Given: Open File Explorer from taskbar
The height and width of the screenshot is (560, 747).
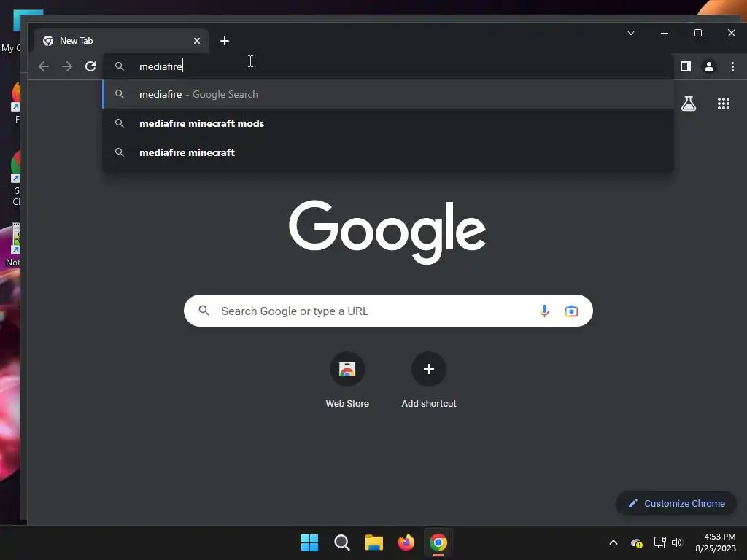Looking at the screenshot, I should coord(374,542).
